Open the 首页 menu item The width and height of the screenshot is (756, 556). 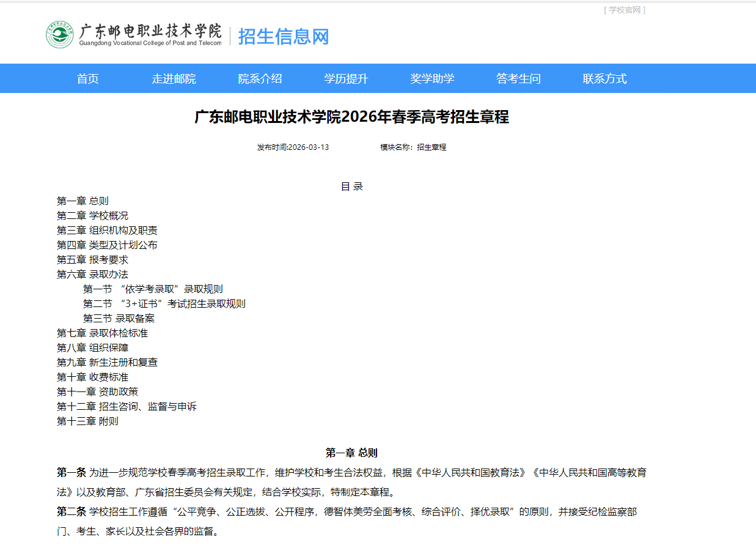87,78
